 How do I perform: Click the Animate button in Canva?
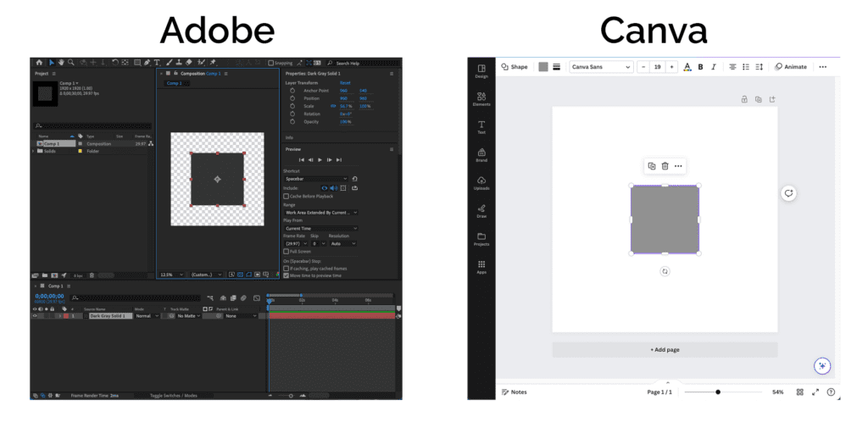[x=791, y=67]
